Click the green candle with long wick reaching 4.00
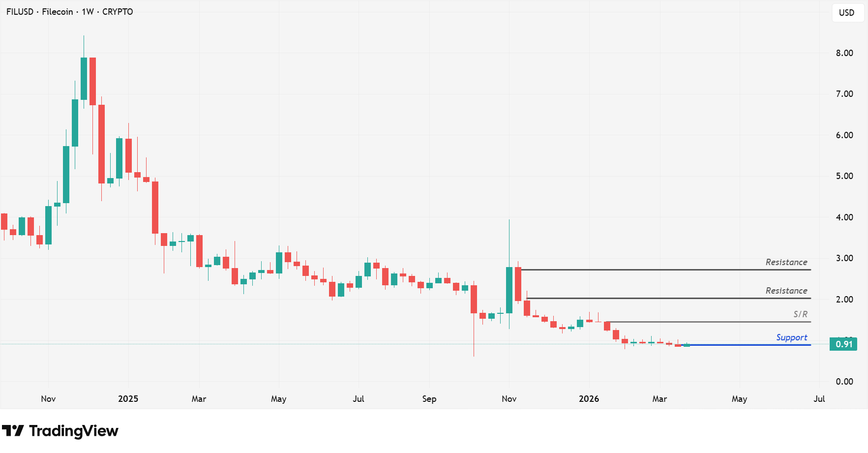Viewport: 868px width, 453px height. (509, 290)
